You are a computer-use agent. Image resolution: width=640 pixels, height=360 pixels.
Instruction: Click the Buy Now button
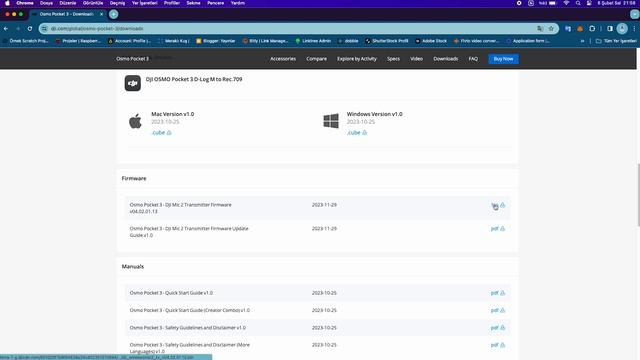[503, 59]
